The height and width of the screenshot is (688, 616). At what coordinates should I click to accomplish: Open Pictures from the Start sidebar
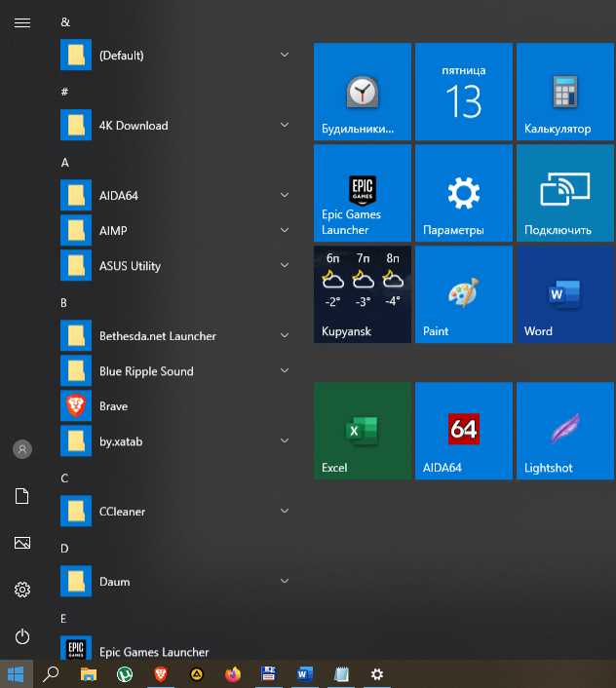point(22,543)
